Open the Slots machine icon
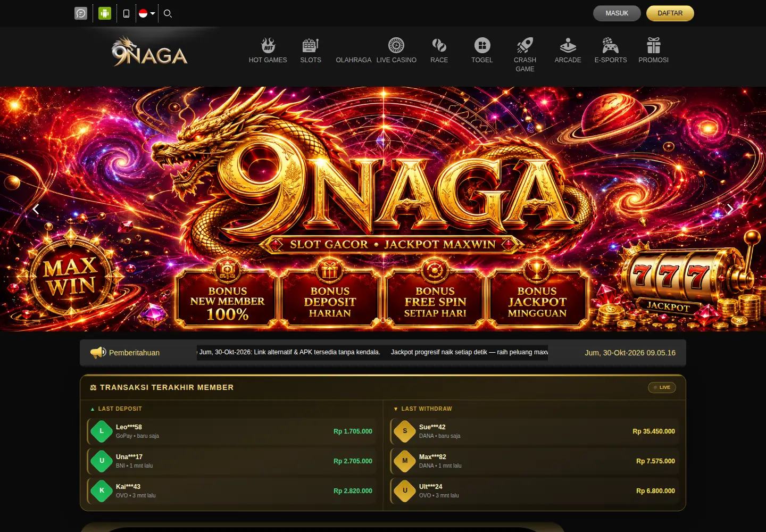 point(311,45)
